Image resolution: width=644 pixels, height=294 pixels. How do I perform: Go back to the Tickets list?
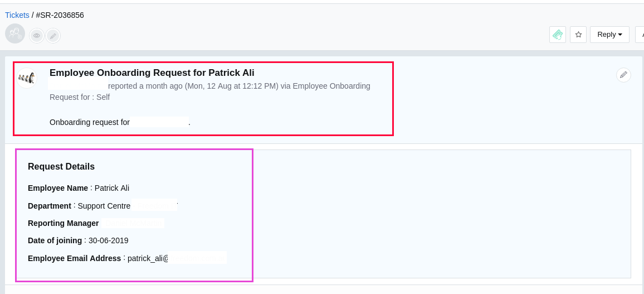[x=17, y=15]
